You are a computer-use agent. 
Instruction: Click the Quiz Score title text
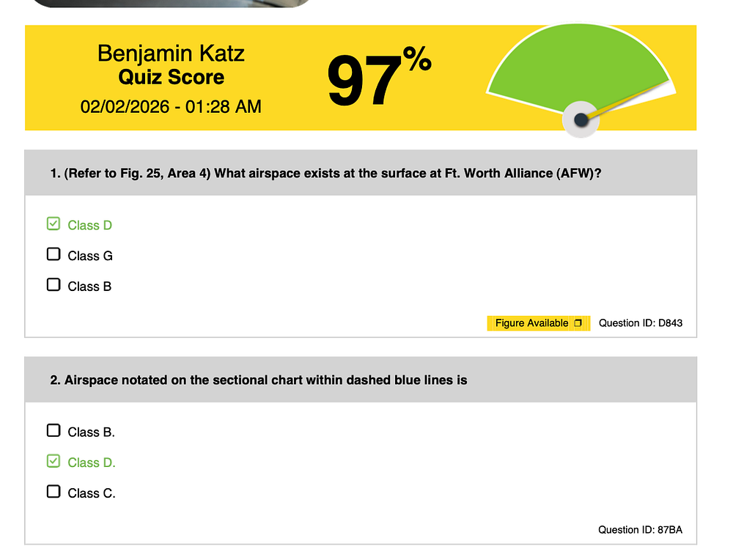(x=171, y=78)
